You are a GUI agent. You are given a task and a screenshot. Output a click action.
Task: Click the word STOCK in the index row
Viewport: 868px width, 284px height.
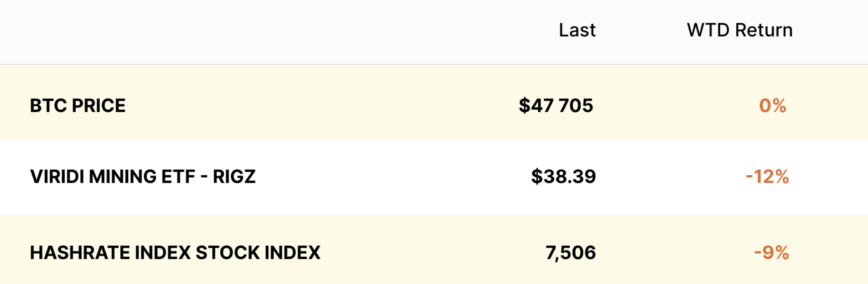click(227, 253)
